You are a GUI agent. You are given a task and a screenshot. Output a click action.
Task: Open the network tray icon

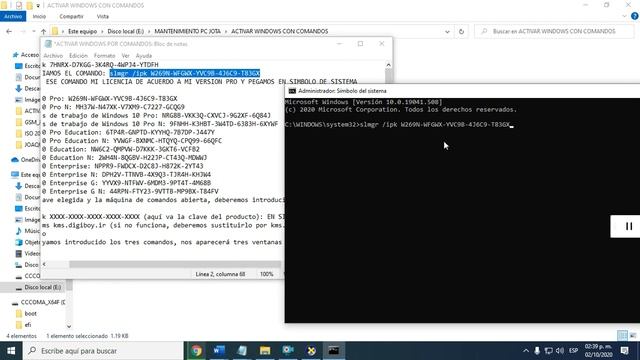pyautogui.click(x=549, y=351)
